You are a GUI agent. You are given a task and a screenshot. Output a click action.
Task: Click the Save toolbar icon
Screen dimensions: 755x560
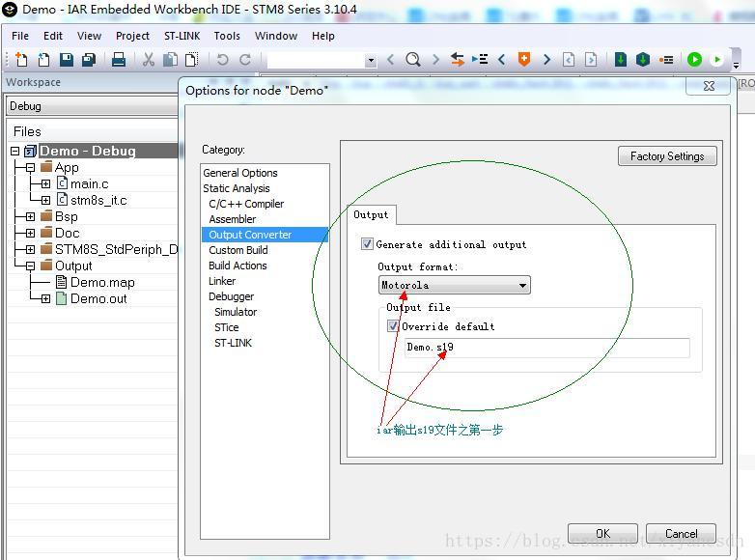(67, 59)
